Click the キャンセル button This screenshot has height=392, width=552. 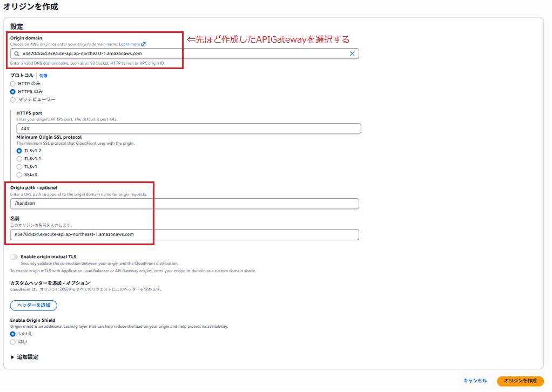[475, 381]
